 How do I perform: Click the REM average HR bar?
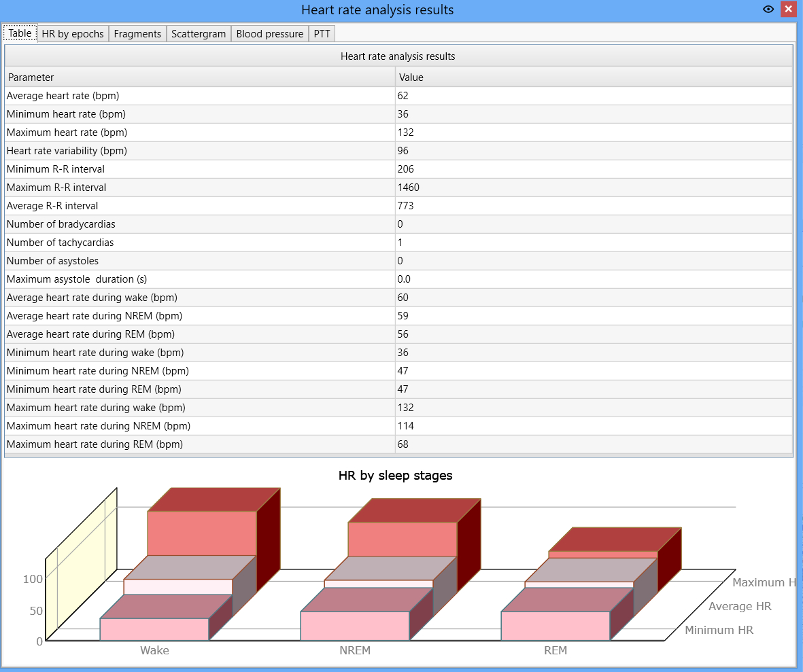pos(579,584)
